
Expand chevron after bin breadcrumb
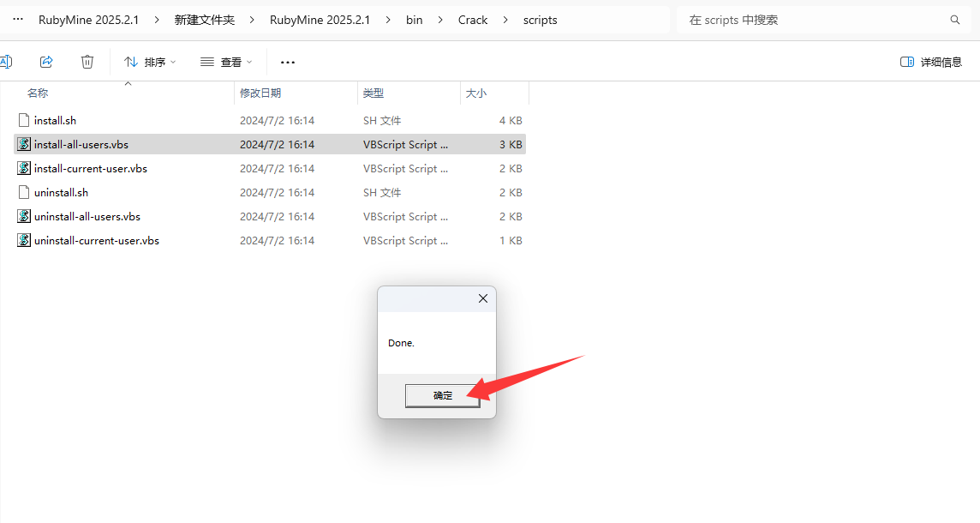pyautogui.click(x=440, y=20)
